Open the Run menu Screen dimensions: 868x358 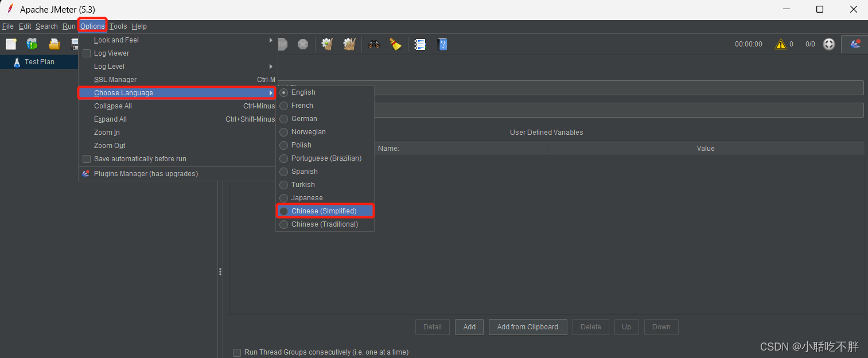[x=69, y=26]
